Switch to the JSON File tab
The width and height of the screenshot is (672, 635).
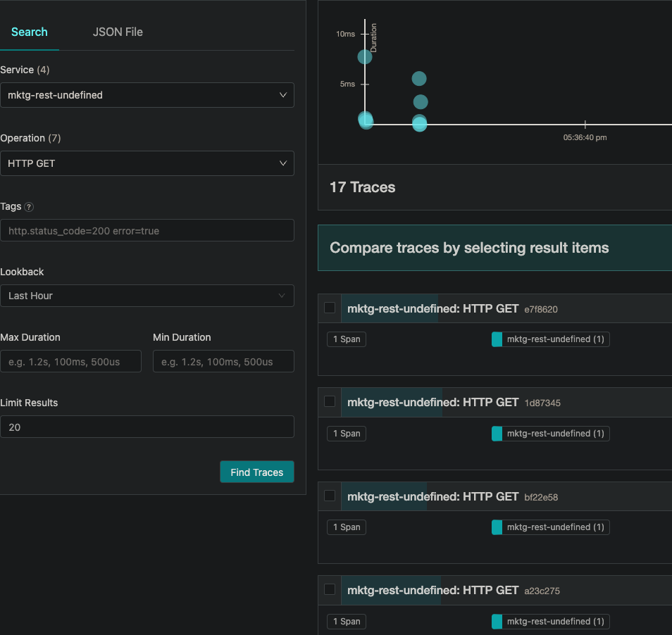[118, 32]
